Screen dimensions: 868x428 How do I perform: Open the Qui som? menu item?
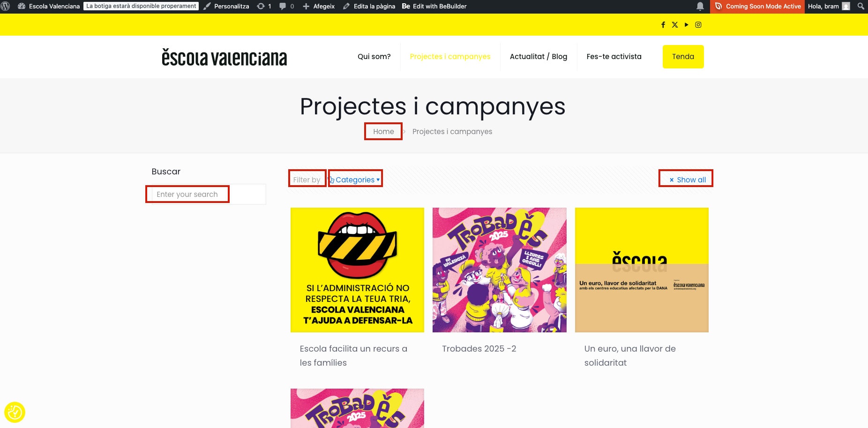click(x=374, y=57)
